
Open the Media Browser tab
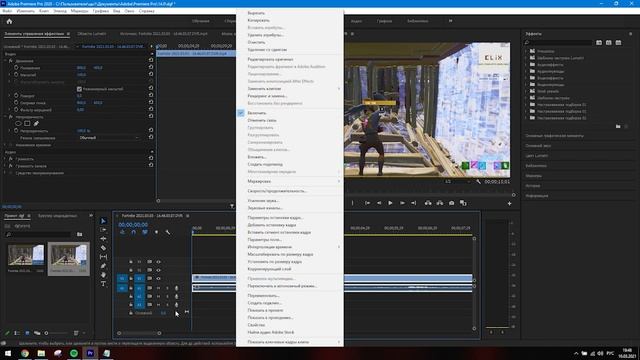(57, 216)
